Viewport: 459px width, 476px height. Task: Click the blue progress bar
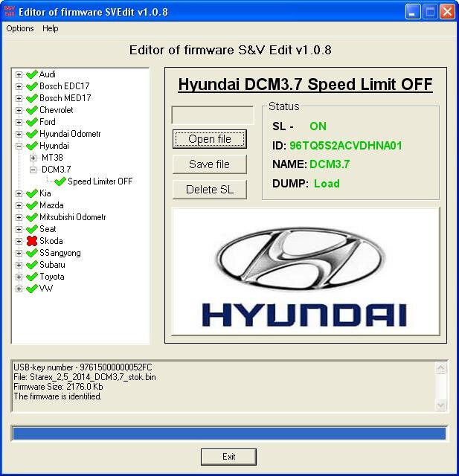229,433
